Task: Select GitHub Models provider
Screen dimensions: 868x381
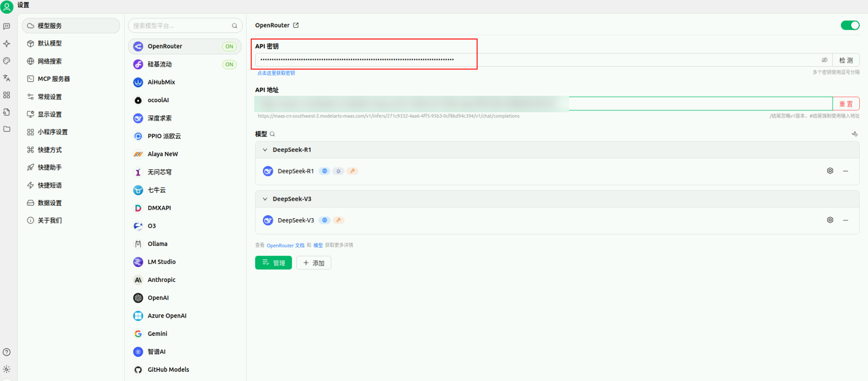Action: coord(184,370)
